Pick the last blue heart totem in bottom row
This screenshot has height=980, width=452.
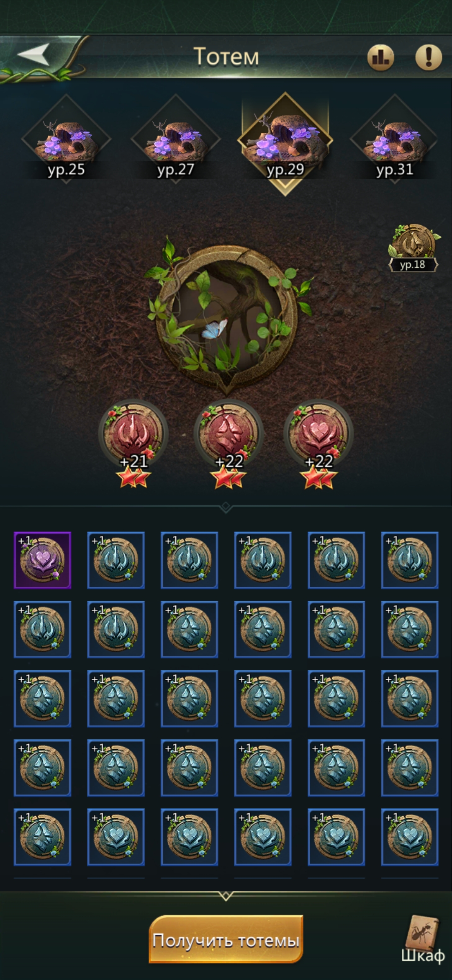tap(410, 837)
